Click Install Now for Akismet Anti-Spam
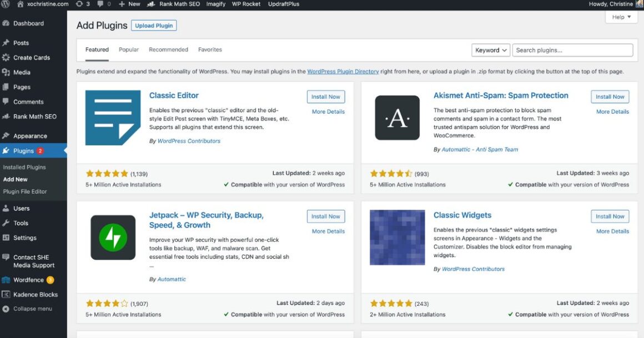The height and width of the screenshot is (338, 644). (610, 97)
